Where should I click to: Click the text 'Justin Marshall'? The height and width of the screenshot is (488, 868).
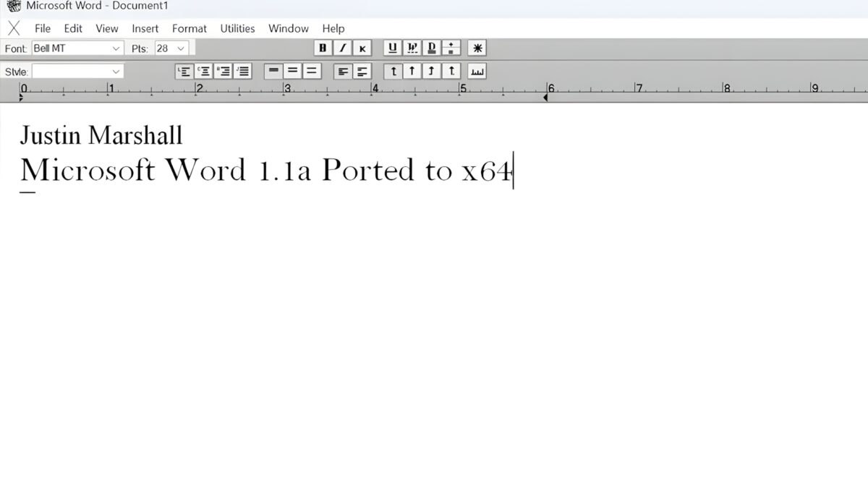point(101,135)
